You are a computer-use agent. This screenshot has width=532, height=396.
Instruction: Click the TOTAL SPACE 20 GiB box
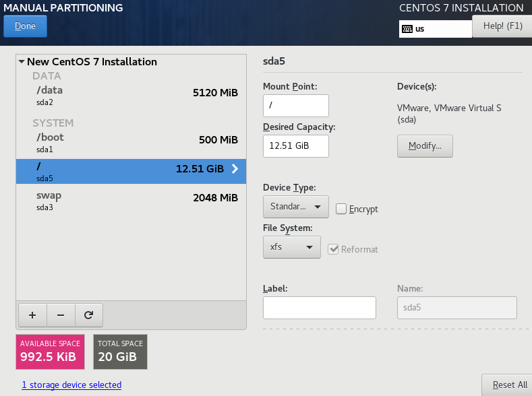(120, 352)
